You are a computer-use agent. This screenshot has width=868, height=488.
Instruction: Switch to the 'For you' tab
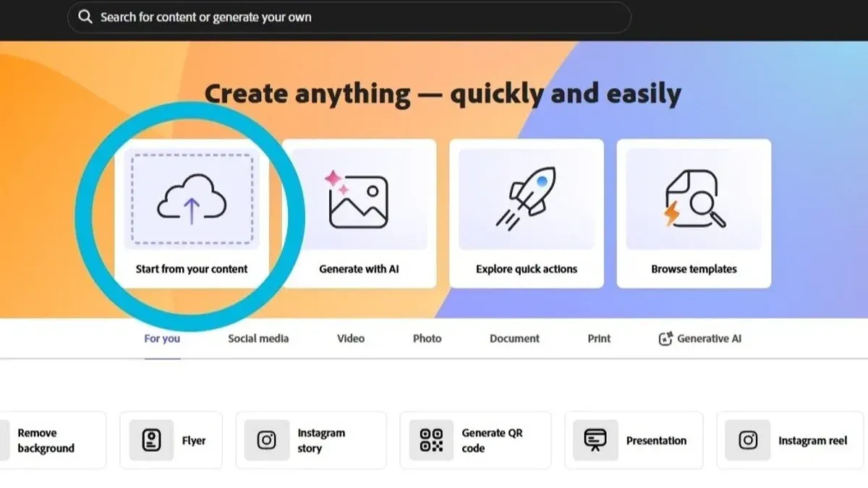coord(162,338)
